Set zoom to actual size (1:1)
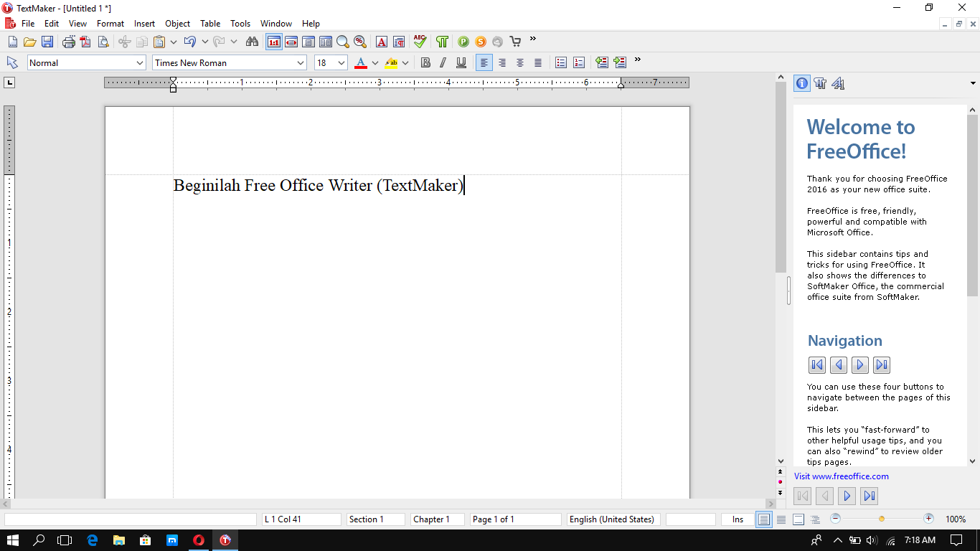This screenshot has height=551, width=980. click(x=274, y=42)
